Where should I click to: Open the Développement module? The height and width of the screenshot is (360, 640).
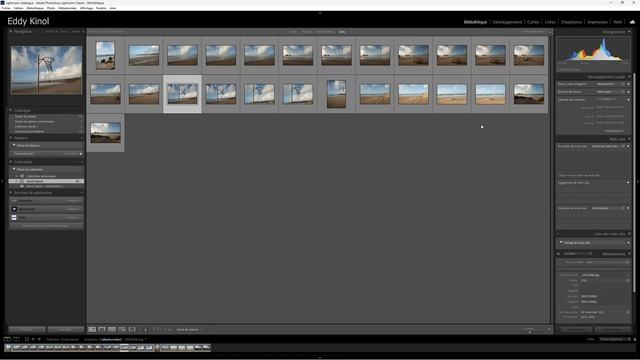click(x=507, y=22)
